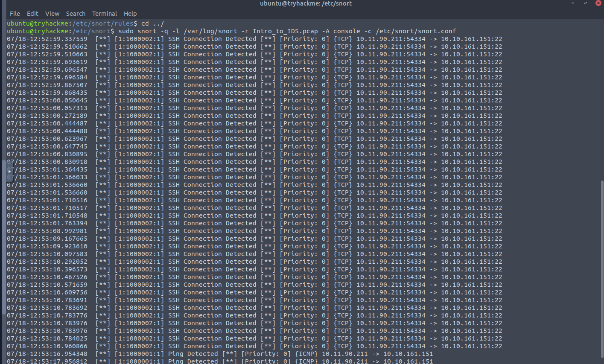Click window title ubuntu@tryhackme: /etc/snort

coord(306,3)
